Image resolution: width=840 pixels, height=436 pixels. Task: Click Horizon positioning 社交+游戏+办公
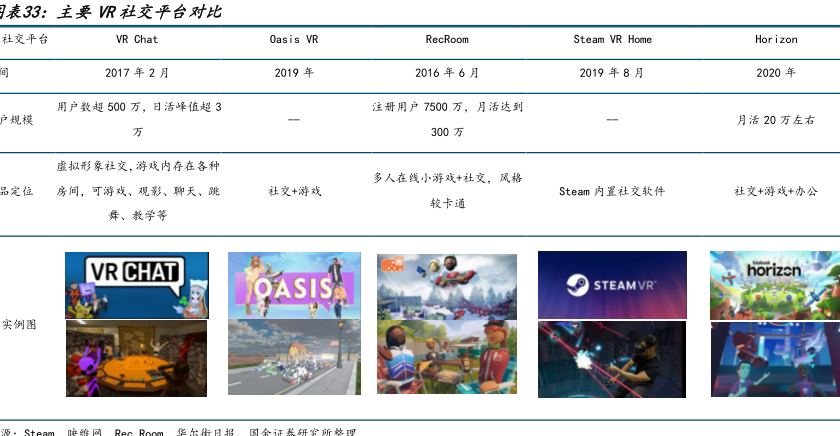(x=776, y=191)
